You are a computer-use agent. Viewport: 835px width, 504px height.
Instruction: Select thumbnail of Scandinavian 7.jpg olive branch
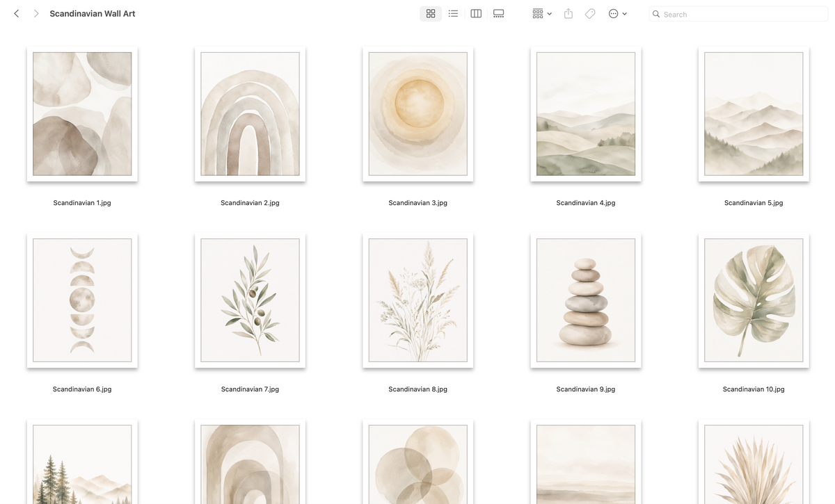pos(250,300)
